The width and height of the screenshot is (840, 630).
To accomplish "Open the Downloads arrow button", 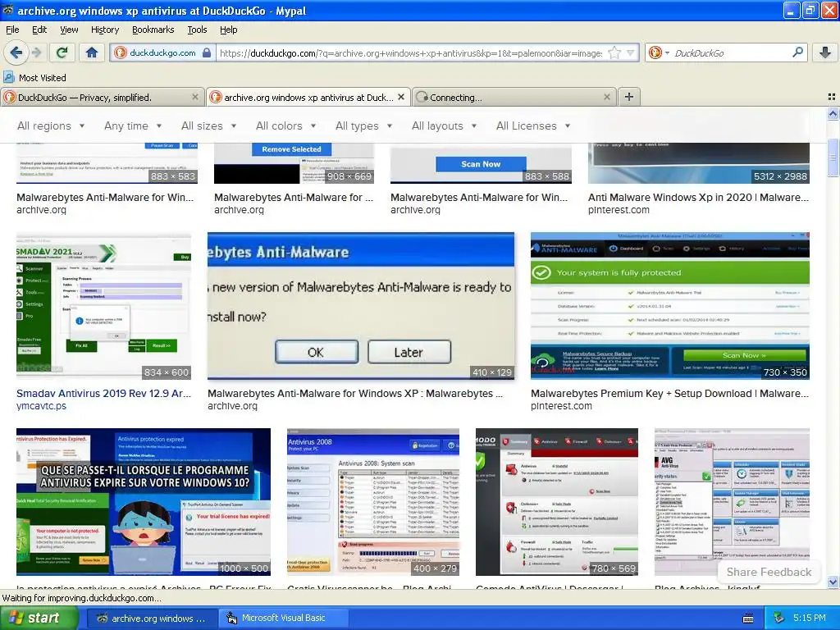I will coord(825,52).
